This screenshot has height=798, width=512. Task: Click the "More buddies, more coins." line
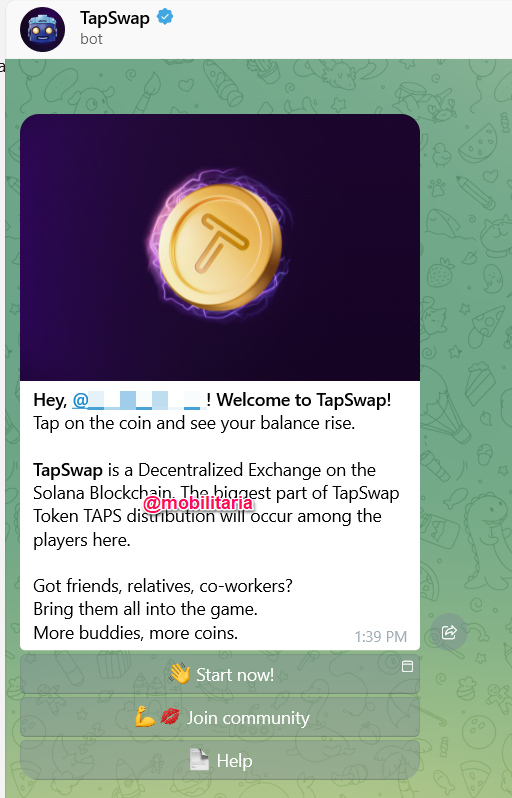click(135, 633)
